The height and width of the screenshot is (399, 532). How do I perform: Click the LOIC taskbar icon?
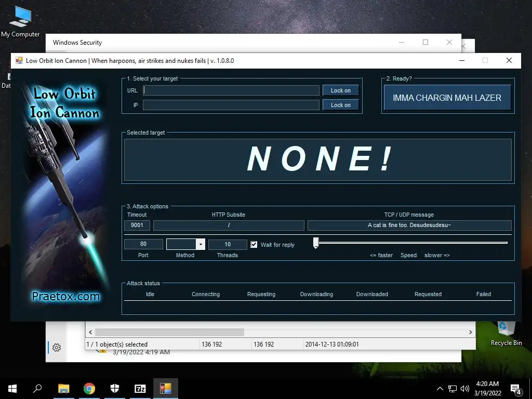click(166, 389)
